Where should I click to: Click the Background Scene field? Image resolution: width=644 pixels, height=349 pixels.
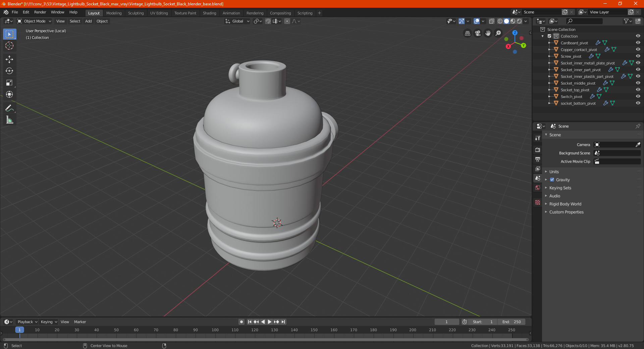[x=617, y=153]
